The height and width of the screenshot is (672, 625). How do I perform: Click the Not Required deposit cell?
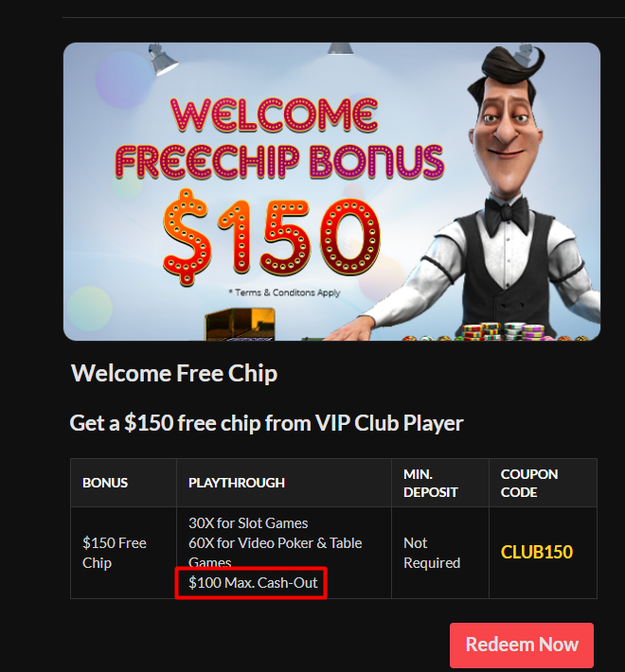coord(432,553)
